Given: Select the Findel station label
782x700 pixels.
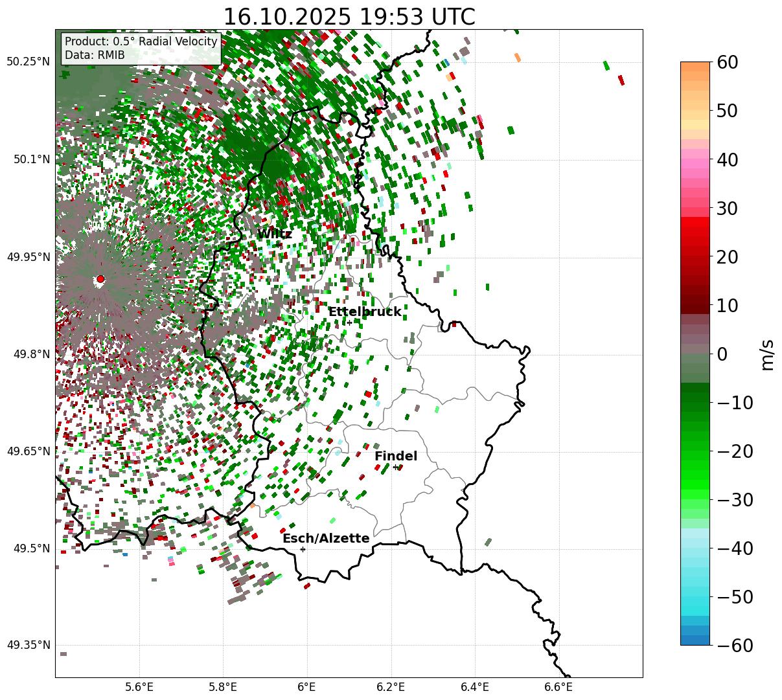Looking at the screenshot, I should tap(396, 457).
